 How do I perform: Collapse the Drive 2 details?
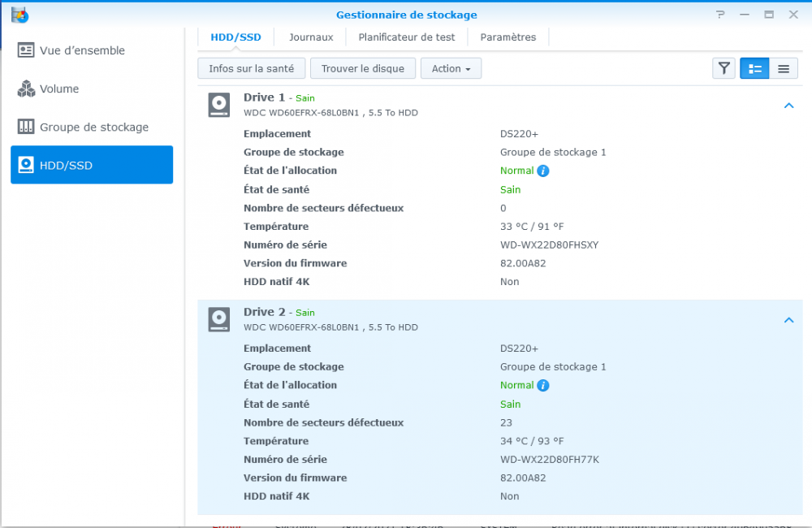pos(788,320)
